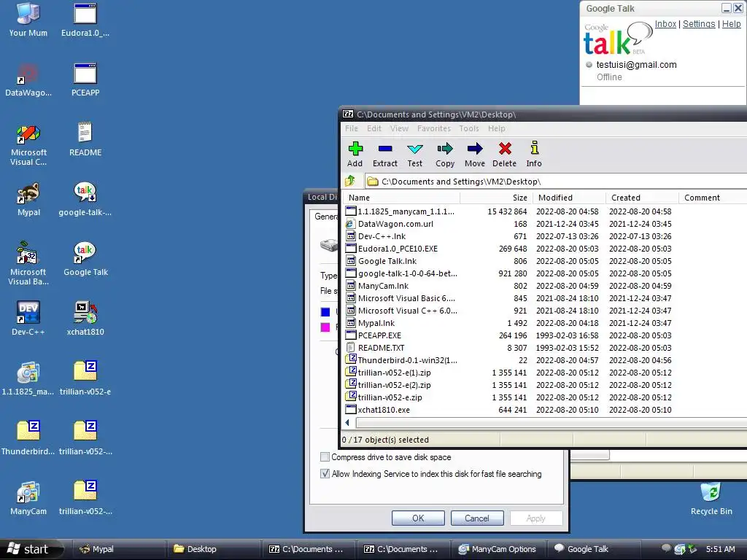This screenshot has width=747, height=560.
Task: Click the Extract toolbar icon
Action: 385,155
